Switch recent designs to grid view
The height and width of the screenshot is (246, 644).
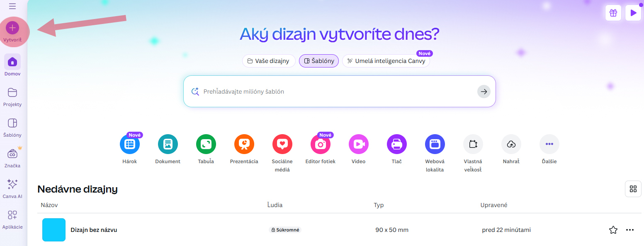(x=633, y=189)
